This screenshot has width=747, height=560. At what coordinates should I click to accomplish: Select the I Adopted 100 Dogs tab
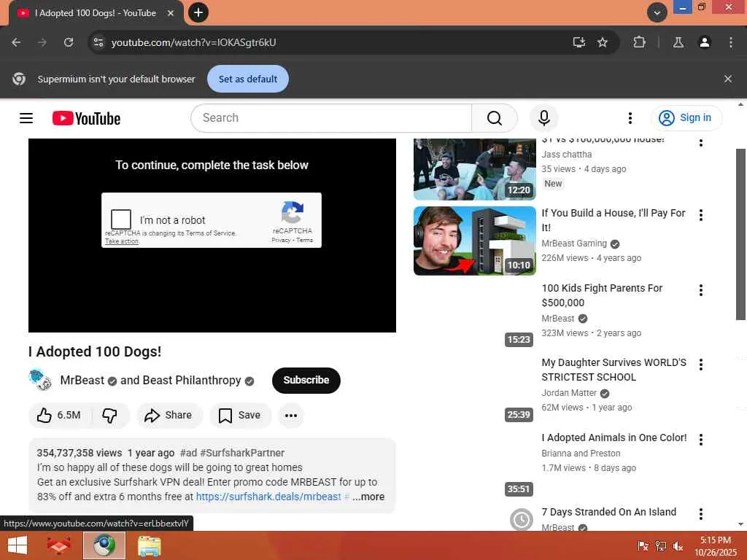[x=96, y=13]
